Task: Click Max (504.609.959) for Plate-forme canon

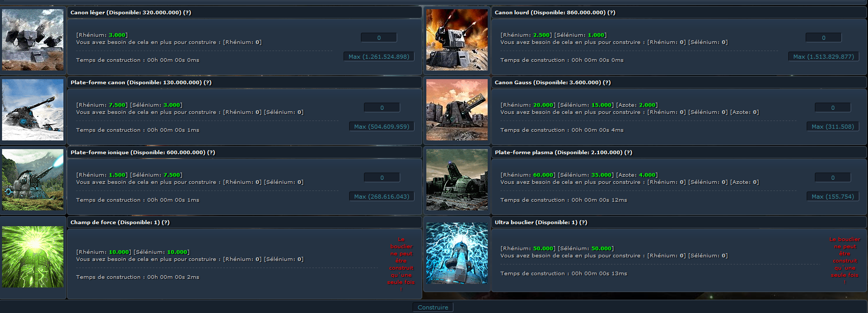Action: [381, 127]
